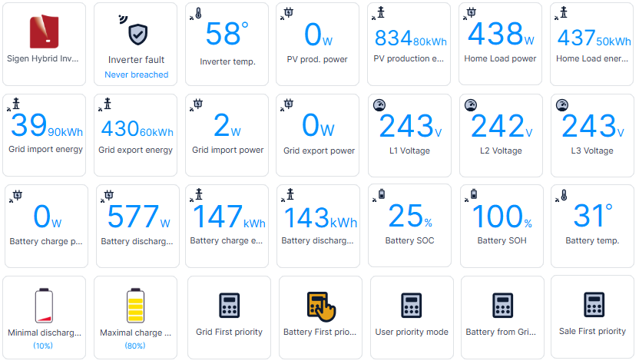Viewport: 639px width, 364px height.
Task: Open Grid export energy 430 kWh tile
Action: tap(136, 134)
